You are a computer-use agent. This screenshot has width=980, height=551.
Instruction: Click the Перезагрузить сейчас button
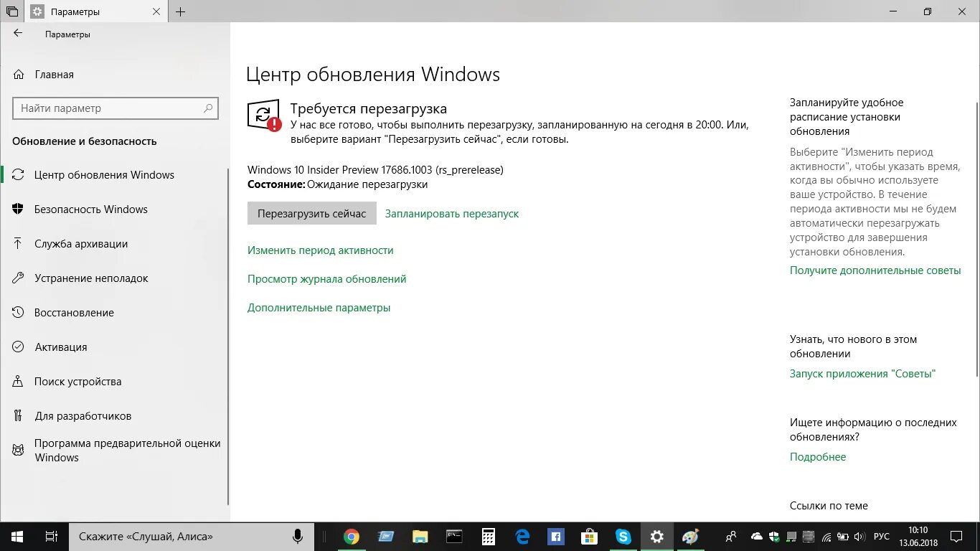(312, 213)
